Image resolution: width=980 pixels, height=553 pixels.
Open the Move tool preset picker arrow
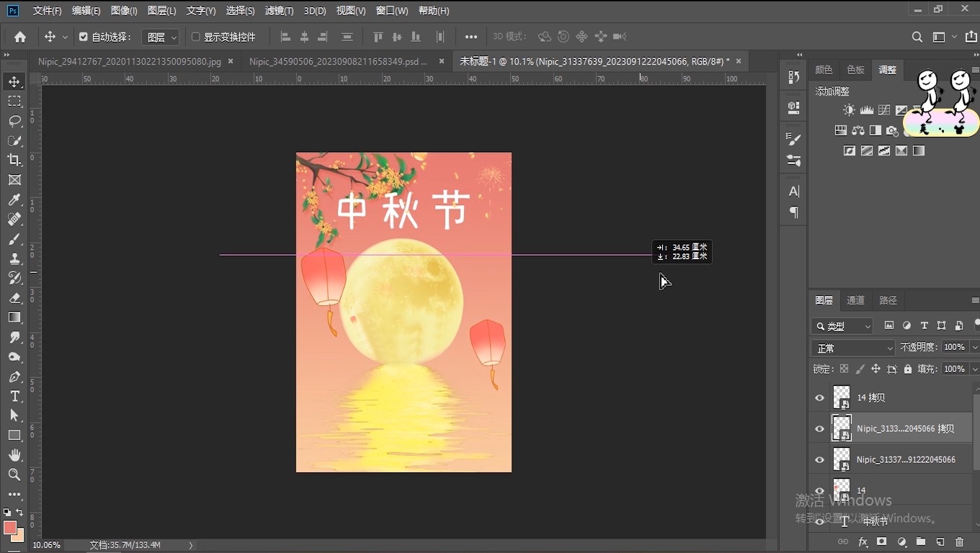(x=65, y=37)
